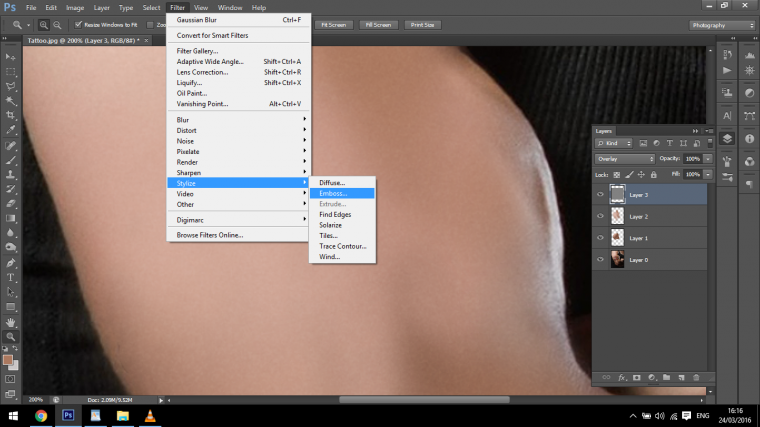Click the Fill Screen button
The height and width of the screenshot is (427, 760).
378,25
